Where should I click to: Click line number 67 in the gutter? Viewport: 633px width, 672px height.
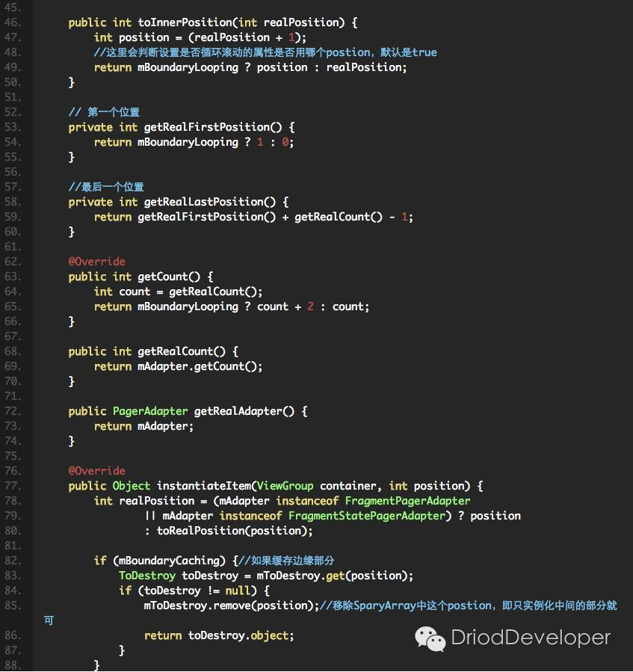point(13,336)
